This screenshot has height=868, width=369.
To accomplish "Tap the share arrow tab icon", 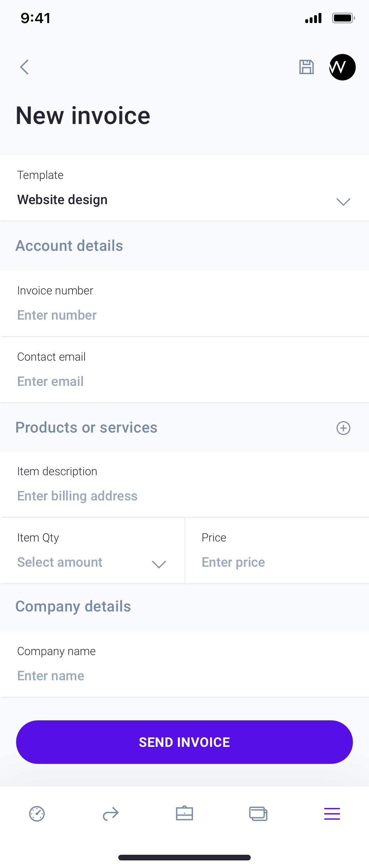I will click(x=110, y=814).
